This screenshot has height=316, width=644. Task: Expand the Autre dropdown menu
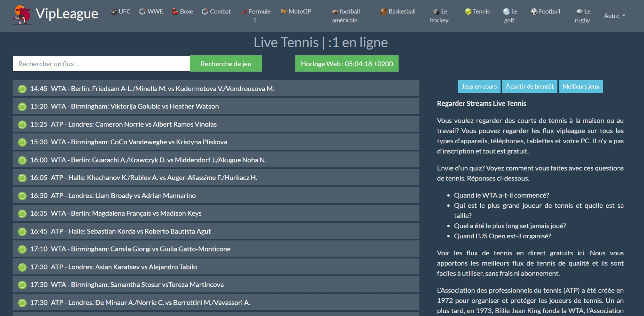(x=615, y=16)
